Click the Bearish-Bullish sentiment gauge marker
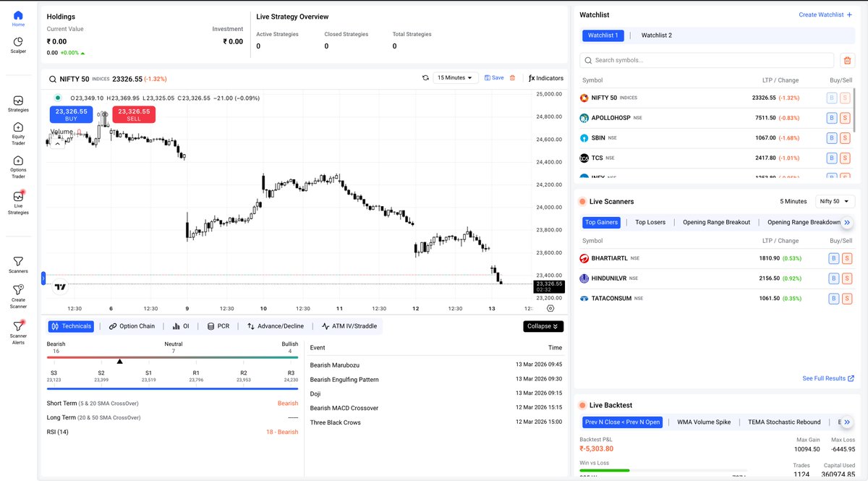 click(119, 361)
